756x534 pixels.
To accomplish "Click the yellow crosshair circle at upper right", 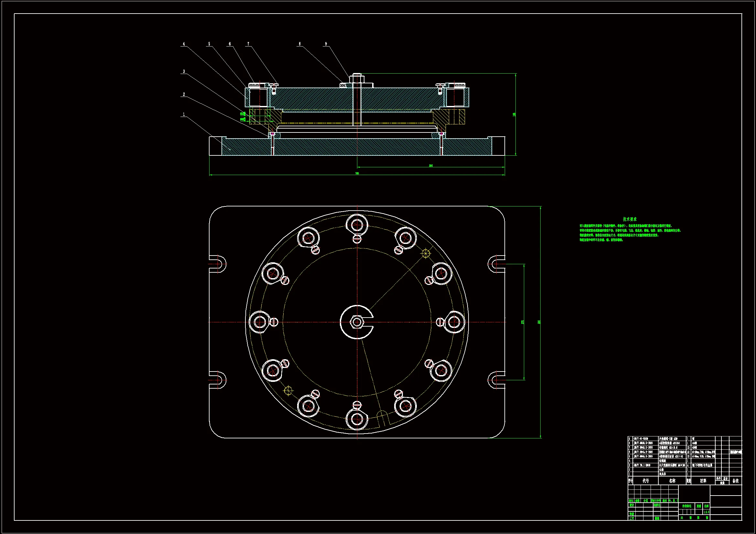I will coord(426,253).
